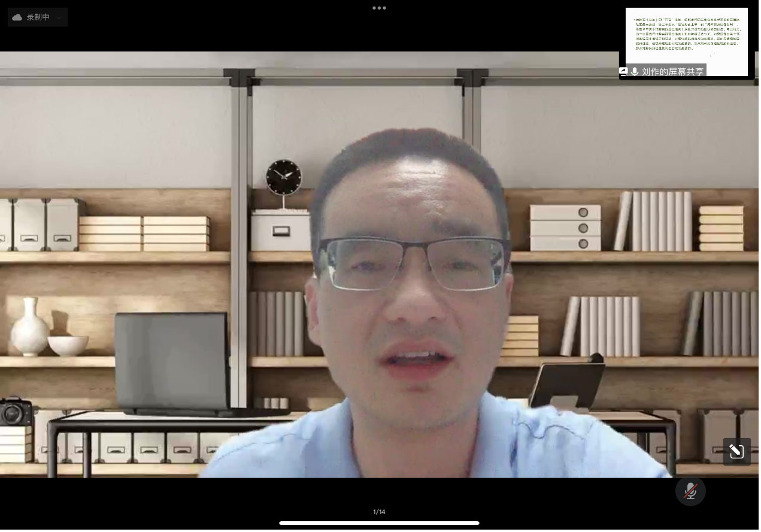Click the 录制中 recording status text
Screen dimensions: 761x532
38,17
